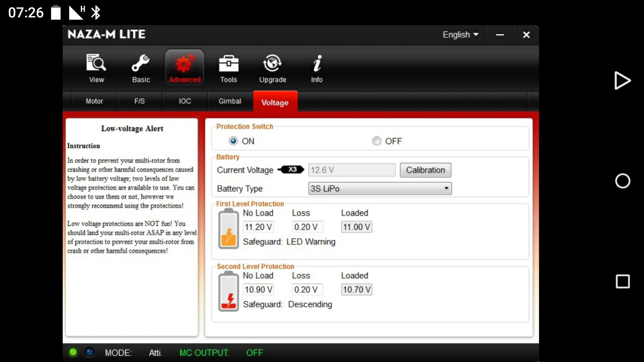Edit First Level No Load 11.20 V

[258, 227]
